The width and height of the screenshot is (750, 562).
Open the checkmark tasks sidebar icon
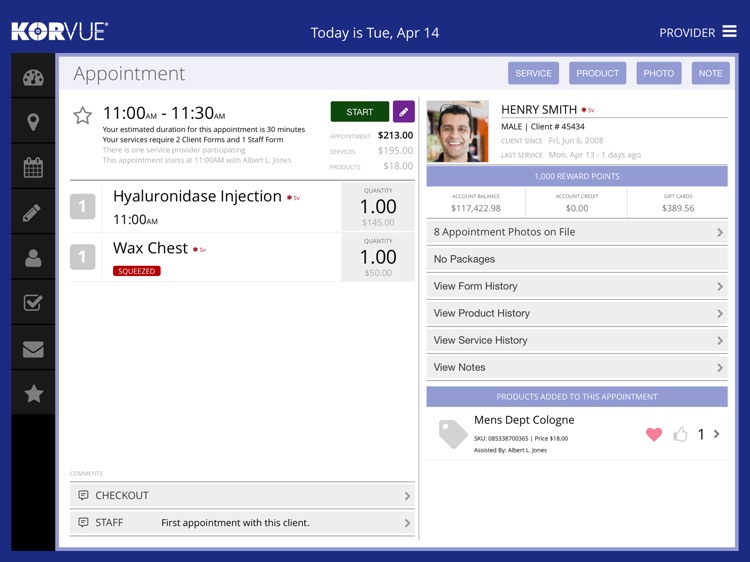pyautogui.click(x=33, y=302)
